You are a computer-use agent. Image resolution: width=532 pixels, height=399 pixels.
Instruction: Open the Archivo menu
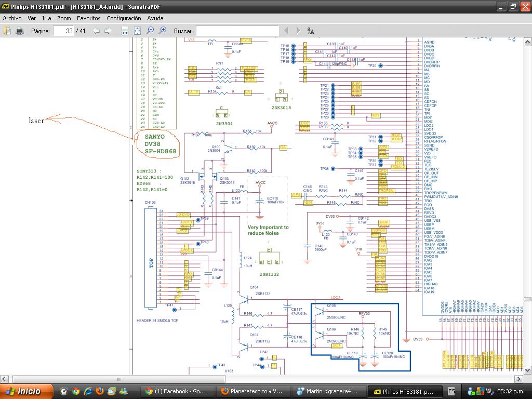pos(12,18)
